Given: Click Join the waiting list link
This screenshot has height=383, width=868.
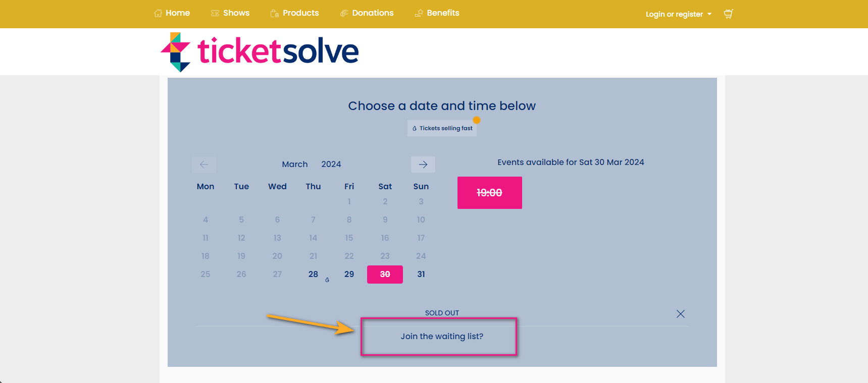Looking at the screenshot, I should click(441, 336).
